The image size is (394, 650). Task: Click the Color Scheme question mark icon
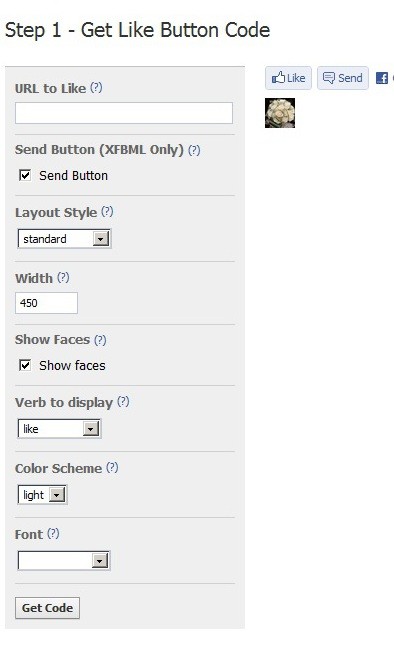[112, 468]
